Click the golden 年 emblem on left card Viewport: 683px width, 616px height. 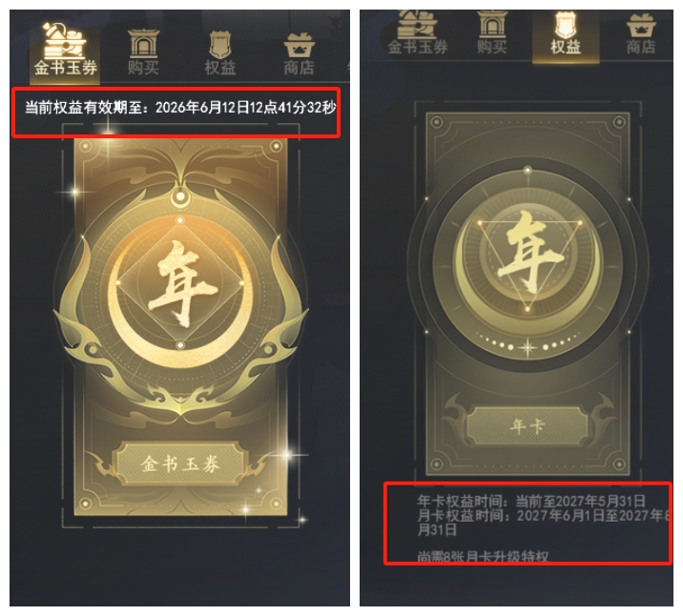click(180, 283)
